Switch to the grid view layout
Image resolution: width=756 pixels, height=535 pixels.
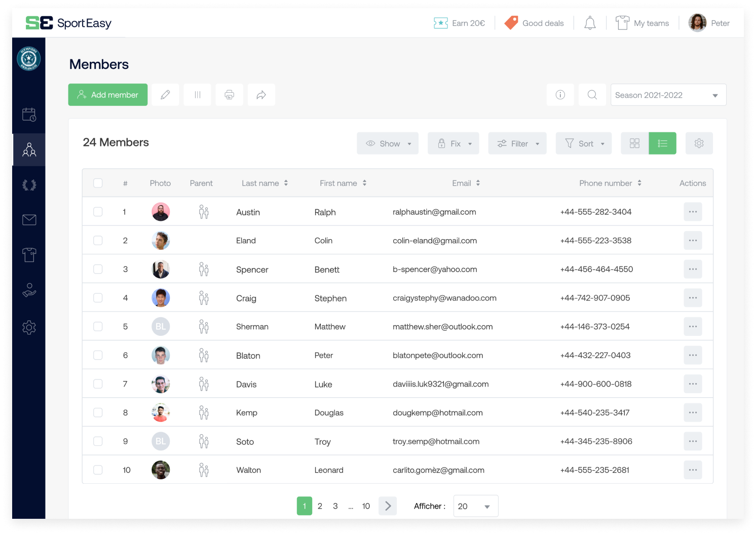click(x=634, y=143)
